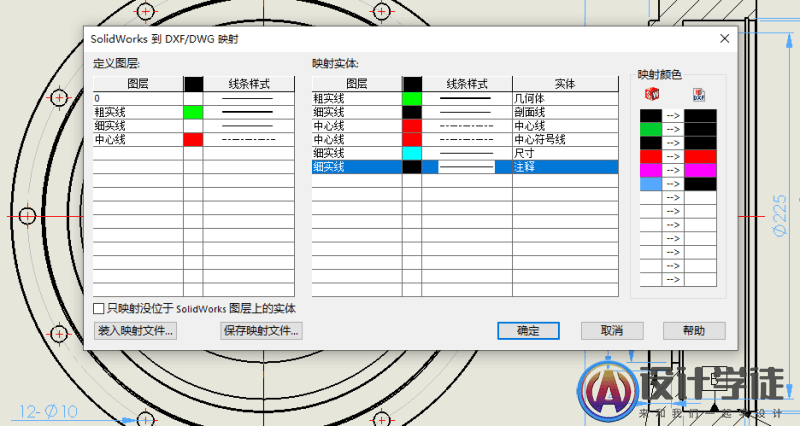Click the green swatch in the 几何体 row
800x426 pixels.
pos(412,98)
